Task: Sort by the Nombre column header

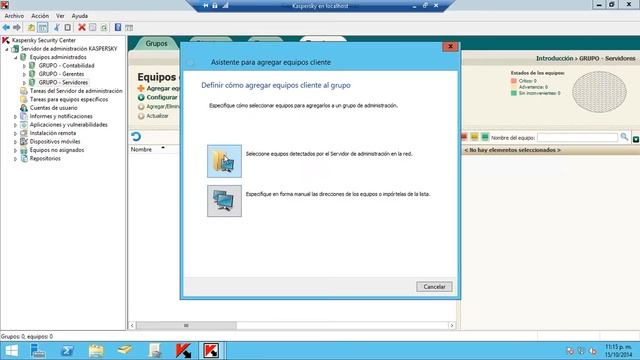Action: point(141,149)
